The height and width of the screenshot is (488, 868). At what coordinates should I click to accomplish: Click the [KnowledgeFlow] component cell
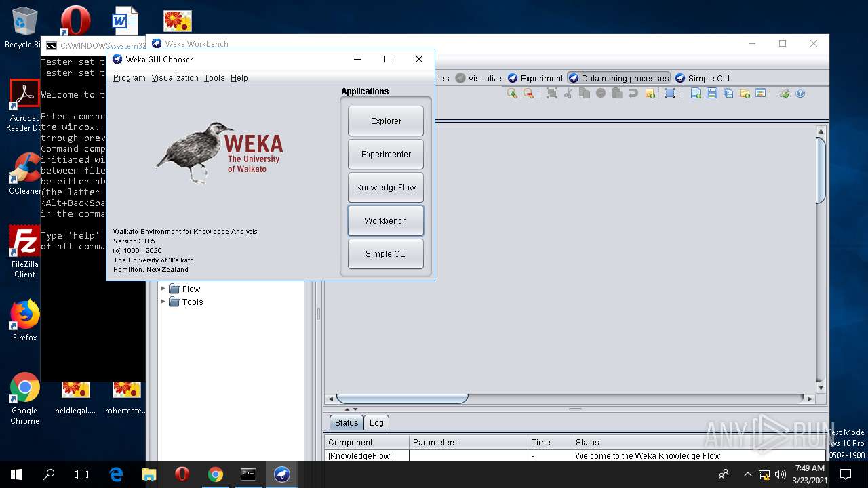point(367,455)
